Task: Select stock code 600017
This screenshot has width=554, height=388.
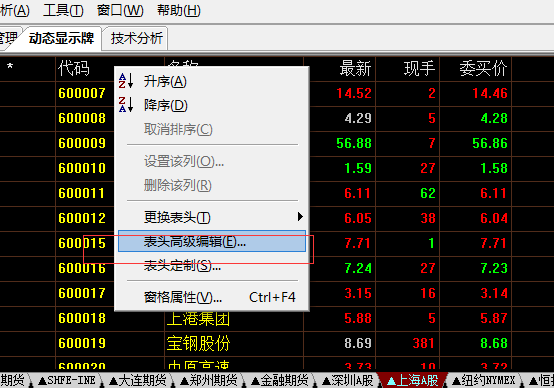Action: click(x=82, y=293)
